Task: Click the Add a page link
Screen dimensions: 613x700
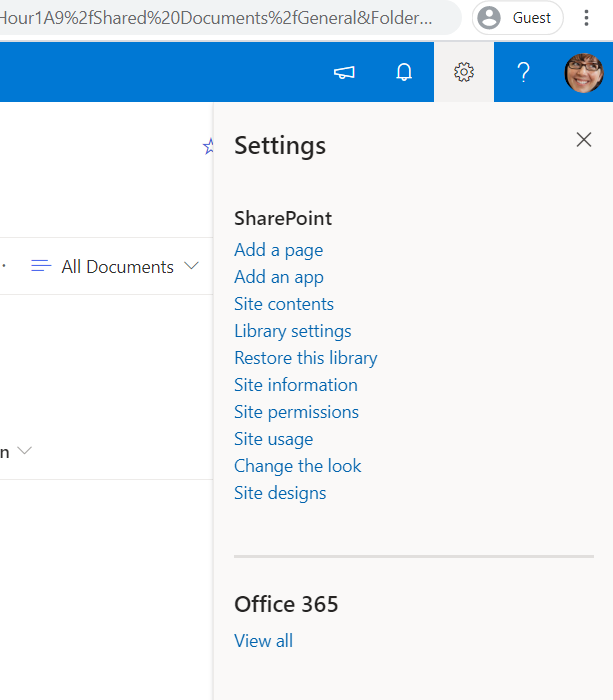Action: point(279,250)
